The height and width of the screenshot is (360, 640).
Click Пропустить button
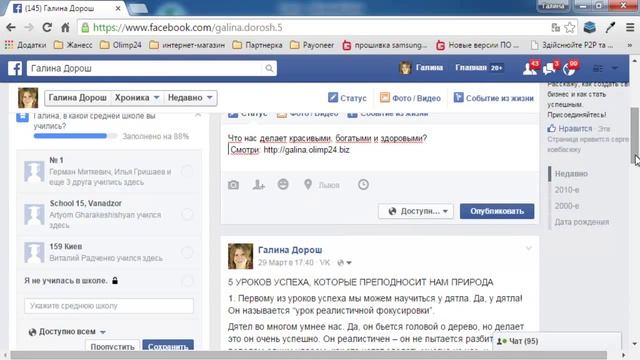pos(112,346)
